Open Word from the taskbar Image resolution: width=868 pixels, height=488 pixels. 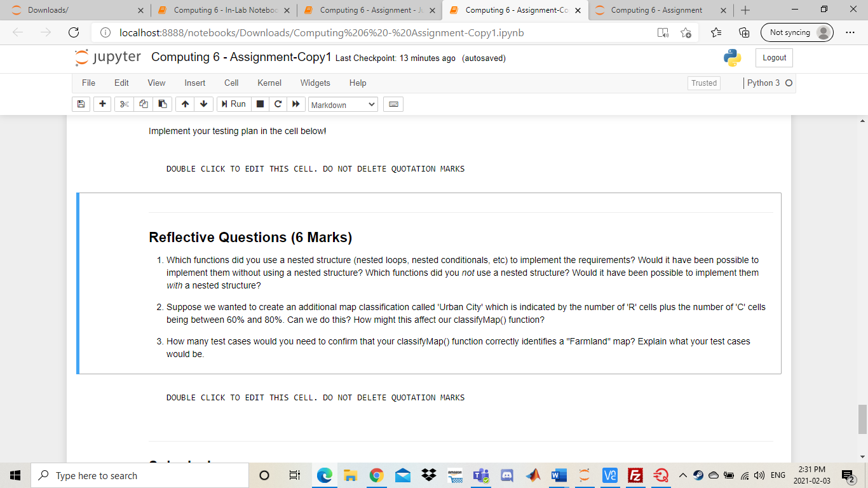[559, 475]
